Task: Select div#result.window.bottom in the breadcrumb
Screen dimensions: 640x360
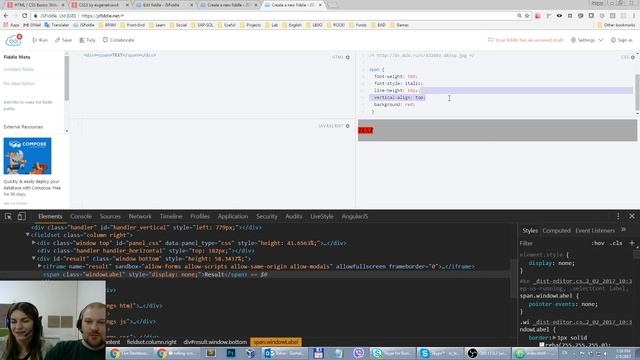Action: [215, 342]
